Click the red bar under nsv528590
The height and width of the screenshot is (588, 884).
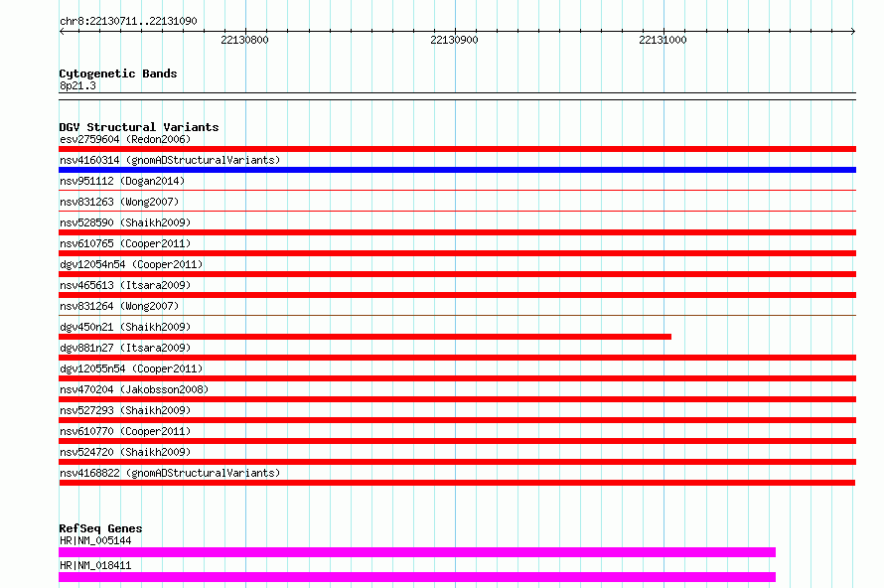pyautogui.click(x=457, y=232)
